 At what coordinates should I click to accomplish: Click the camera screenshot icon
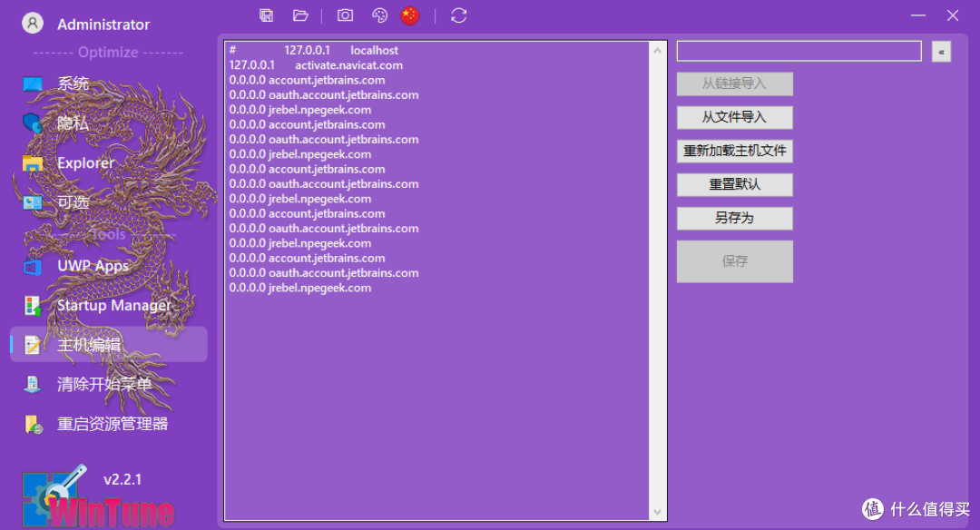coord(345,15)
